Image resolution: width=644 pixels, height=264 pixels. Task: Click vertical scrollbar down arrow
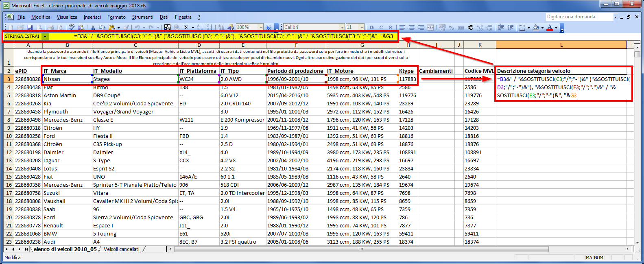[x=637, y=242]
